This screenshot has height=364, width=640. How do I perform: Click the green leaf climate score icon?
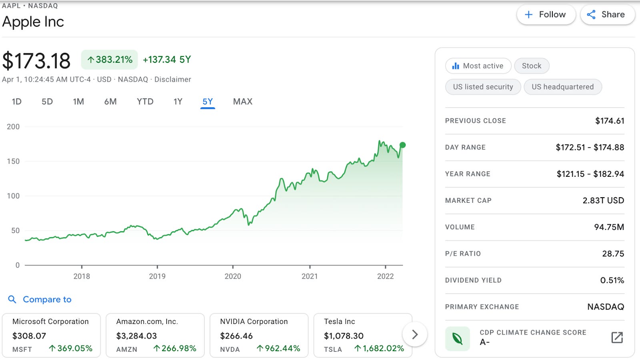458,339
